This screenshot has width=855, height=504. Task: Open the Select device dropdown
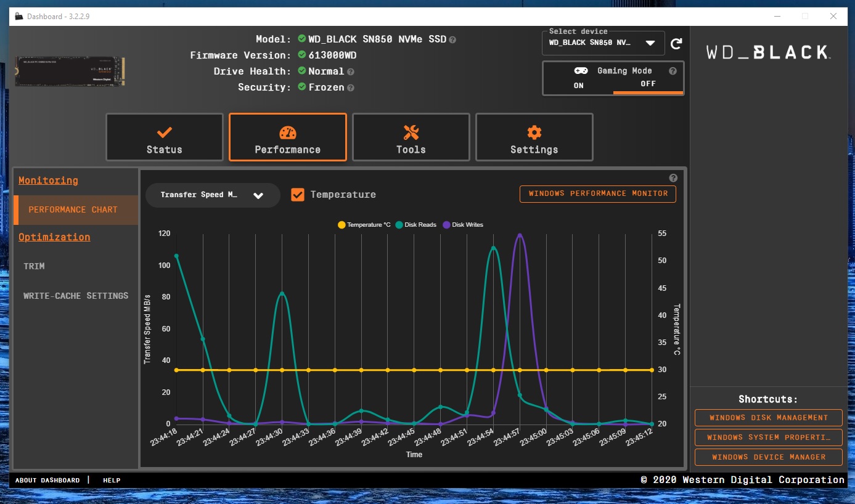point(603,43)
